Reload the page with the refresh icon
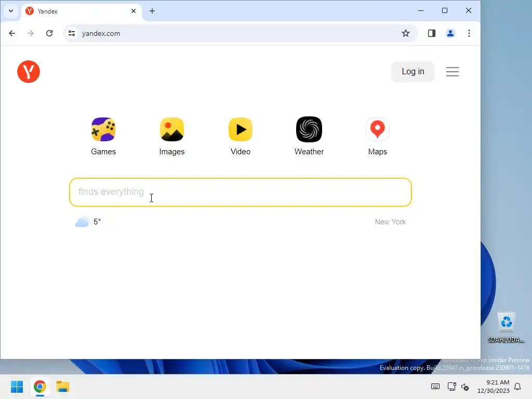Screen dimensions: 532x399 [x=49, y=33]
